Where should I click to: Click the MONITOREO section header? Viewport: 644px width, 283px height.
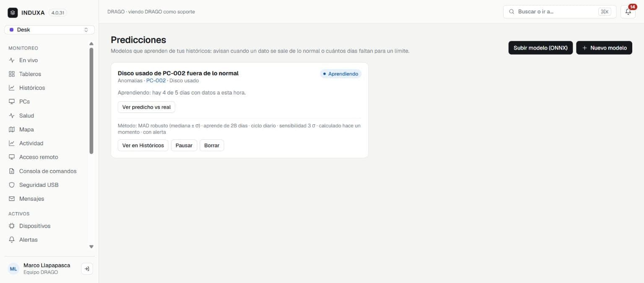point(23,48)
